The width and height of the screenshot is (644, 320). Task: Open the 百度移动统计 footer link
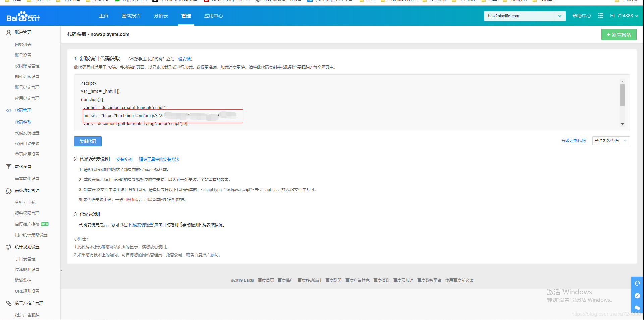(310, 280)
